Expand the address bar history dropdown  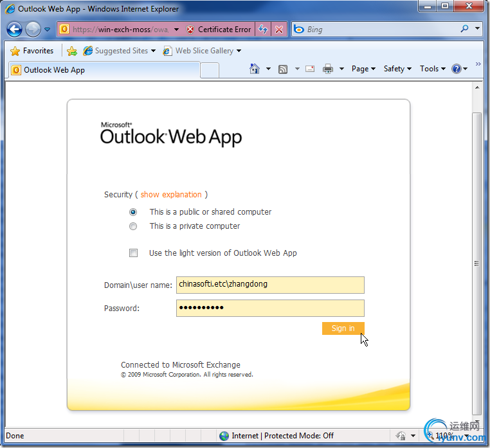click(x=177, y=30)
